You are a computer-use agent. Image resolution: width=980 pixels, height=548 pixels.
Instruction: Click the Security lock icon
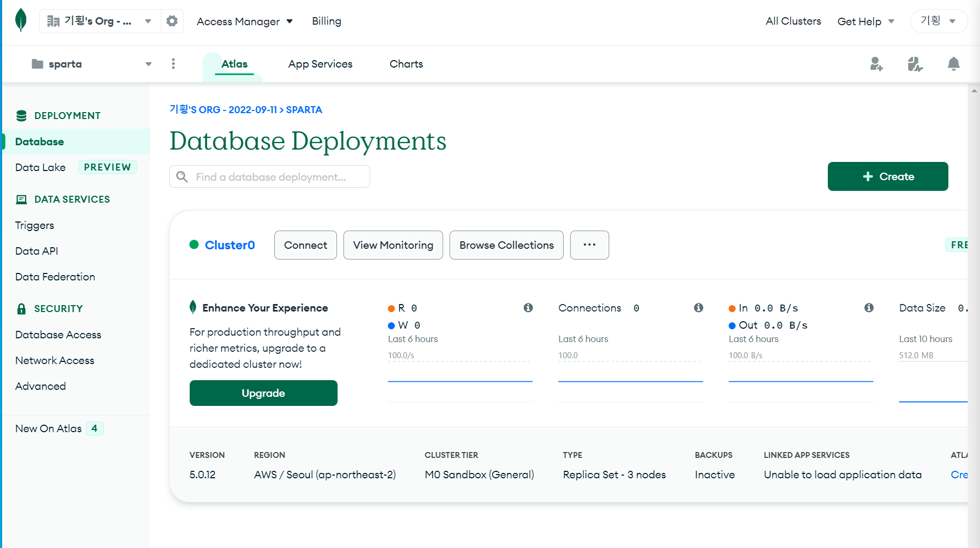(x=21, y=309)
